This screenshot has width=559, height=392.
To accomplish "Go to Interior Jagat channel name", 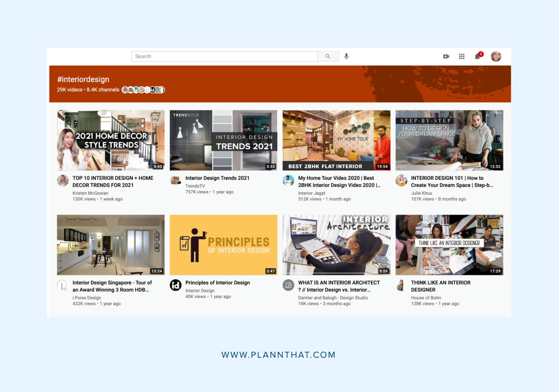I will pos(312,193).
